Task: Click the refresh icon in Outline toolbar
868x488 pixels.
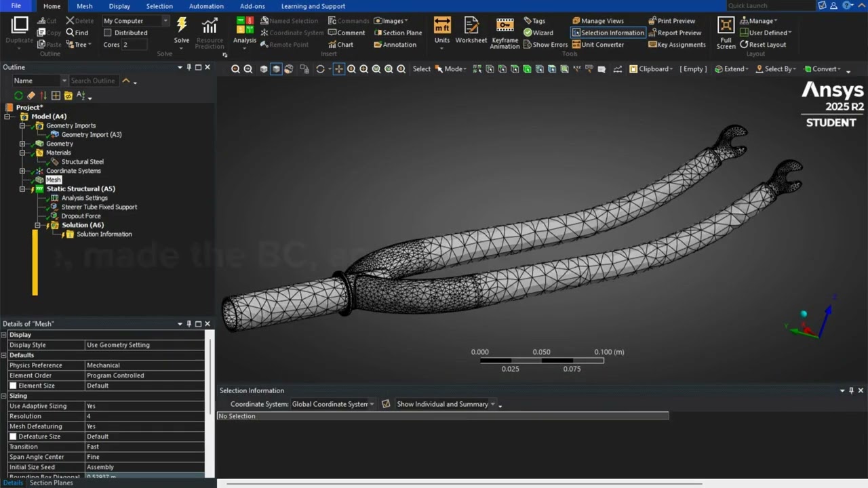Action: 18,96
